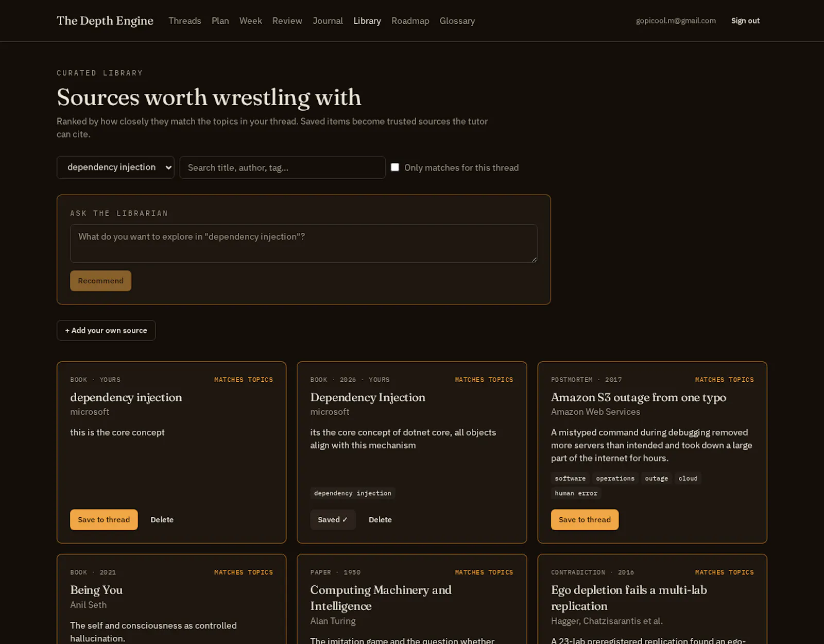
Task: Click the Anil Seth author name
Action: [x=89, y=605]
